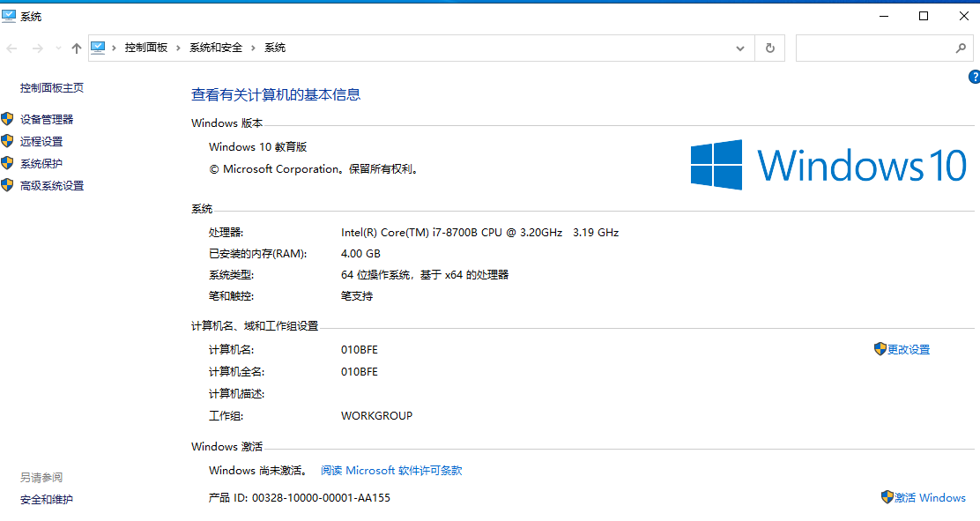The width and height of the screenshot is (980, 521).
Task: Open 安全和维护 under 另请参阅
Action: (46, 499)
